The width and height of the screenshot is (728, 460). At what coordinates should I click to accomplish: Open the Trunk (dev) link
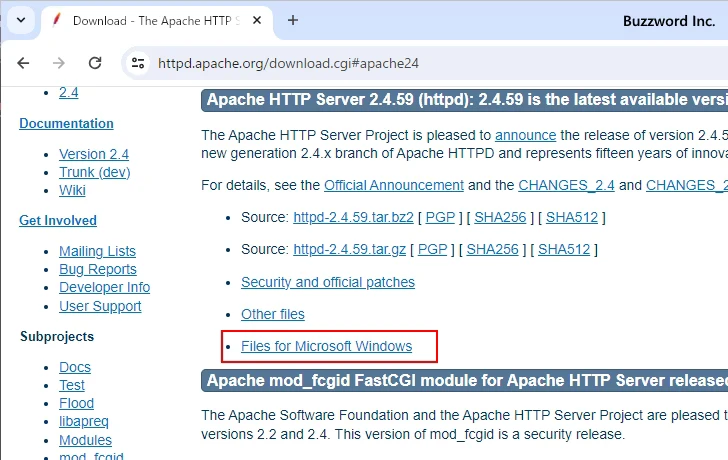point(95,172)
